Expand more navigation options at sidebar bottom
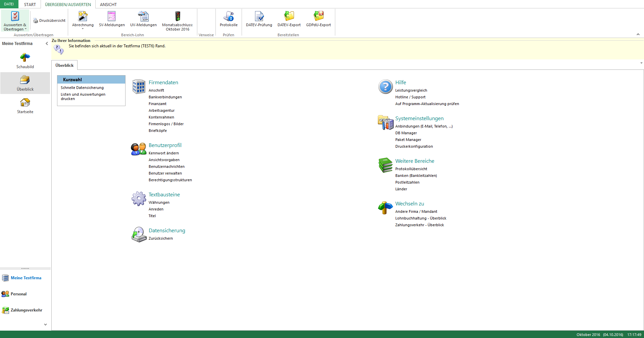This screenshot has height=338, width=644. 45,325
